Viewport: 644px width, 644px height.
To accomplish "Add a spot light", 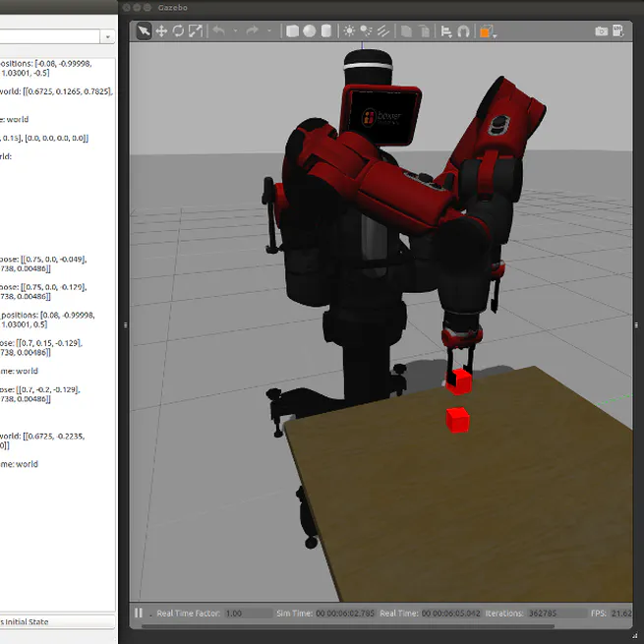I will pyautogui.click(x=366, y=31).
